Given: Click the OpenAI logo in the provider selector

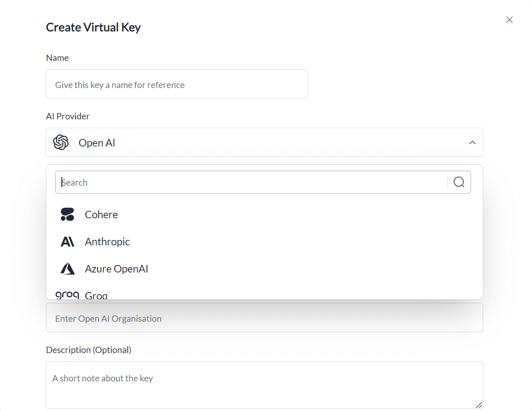Looking at the screenshot, I should 61,142.
